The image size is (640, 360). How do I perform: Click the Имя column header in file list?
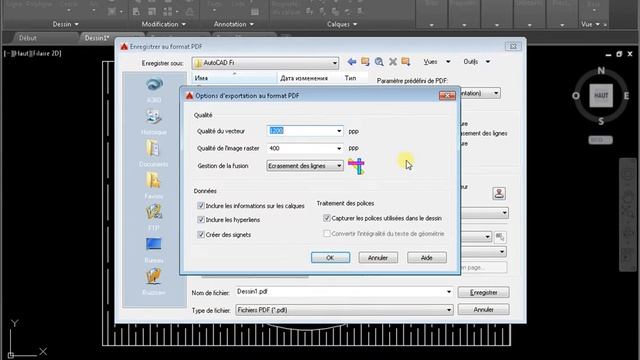[x=234, y=78]
